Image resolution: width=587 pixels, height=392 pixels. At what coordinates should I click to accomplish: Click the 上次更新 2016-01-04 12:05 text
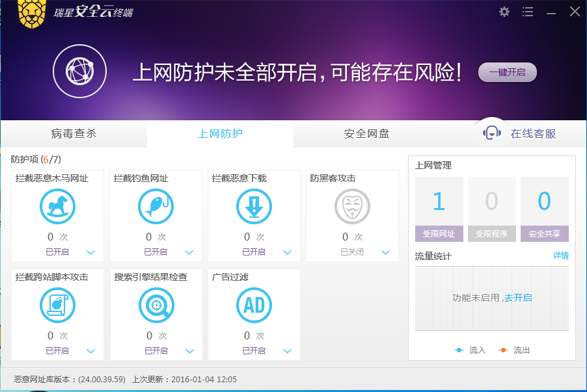[184, 379]
